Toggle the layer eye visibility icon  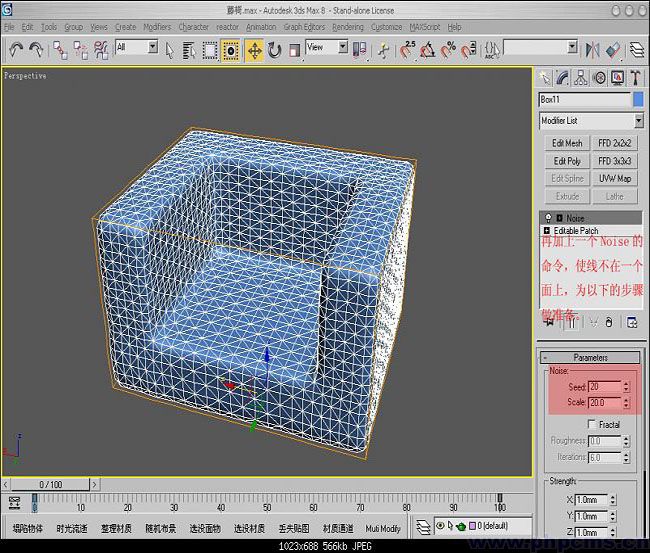[x=440, y=526]
